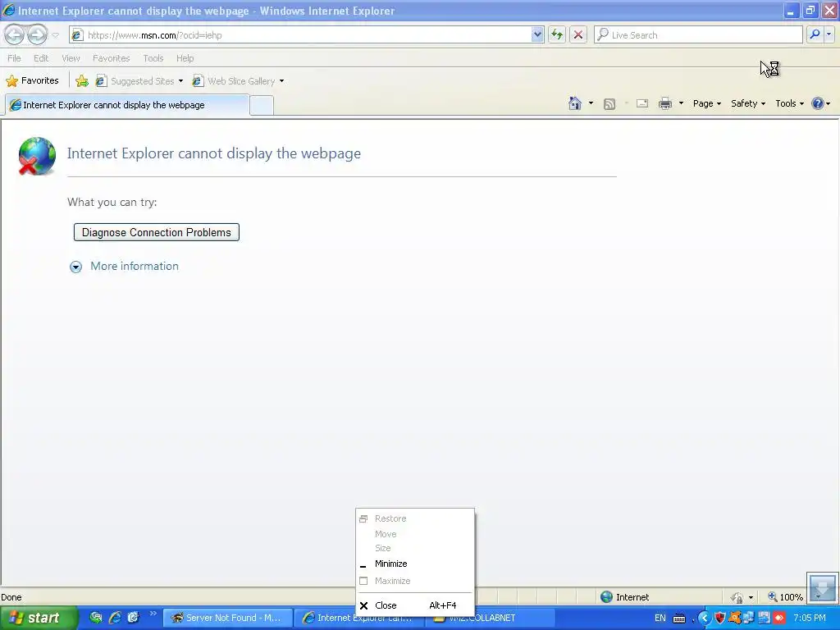This screenshot has width=840, height=630.
Task: Switch to the Internet Explorer taskbar button
Action: point(361,618)
